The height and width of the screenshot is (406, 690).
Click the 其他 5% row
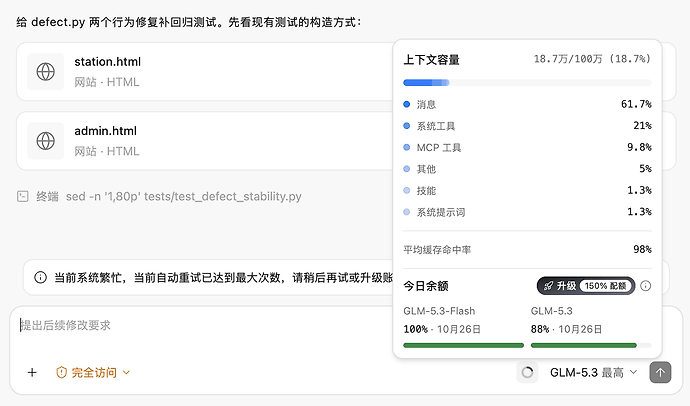click(527, 169)
